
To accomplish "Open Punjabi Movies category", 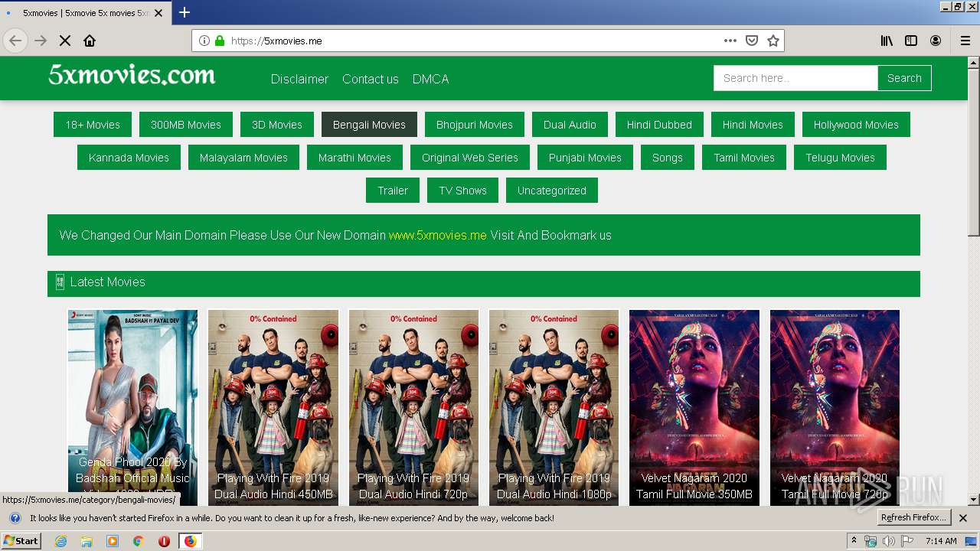I will (x=585, y=158).
